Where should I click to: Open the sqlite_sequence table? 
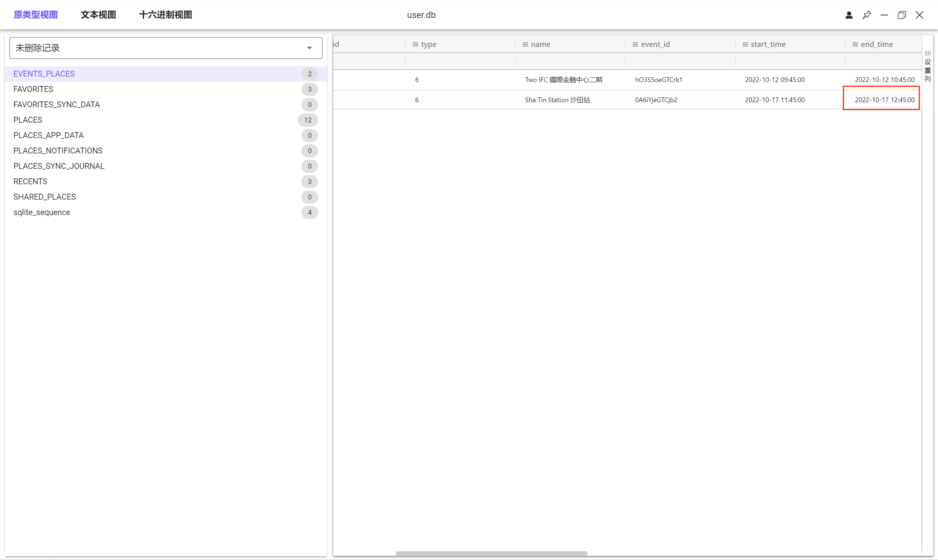pos(41,212)
